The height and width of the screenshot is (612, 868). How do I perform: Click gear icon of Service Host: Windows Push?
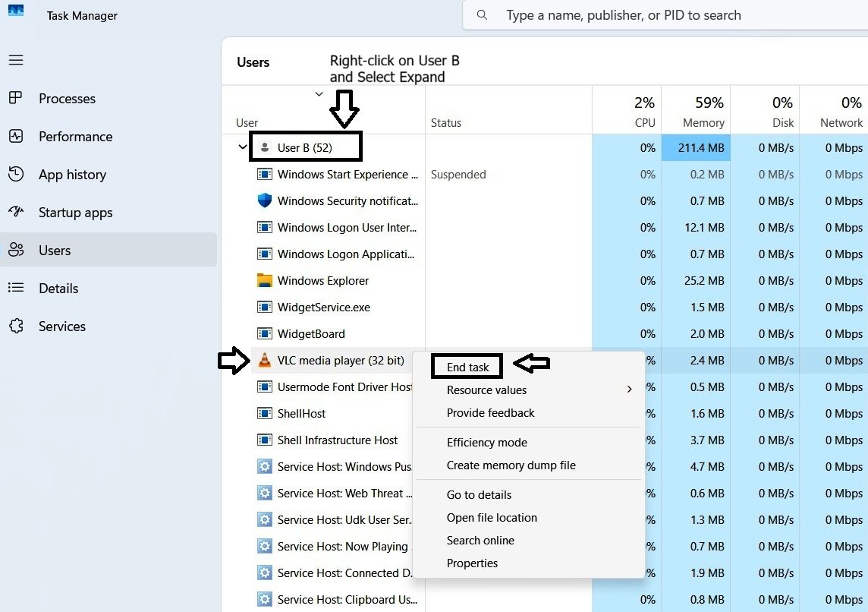265,466
